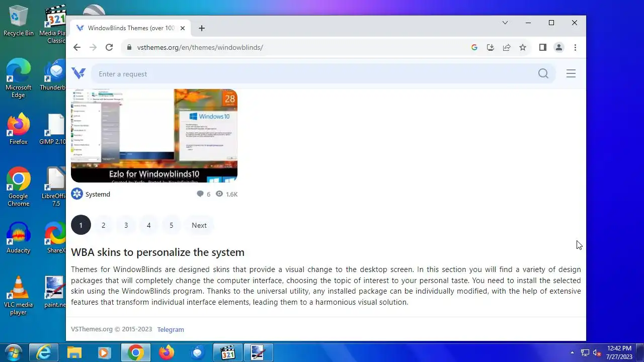Select page 1 in pagination

pyautogui.click(x=81, y=225)
